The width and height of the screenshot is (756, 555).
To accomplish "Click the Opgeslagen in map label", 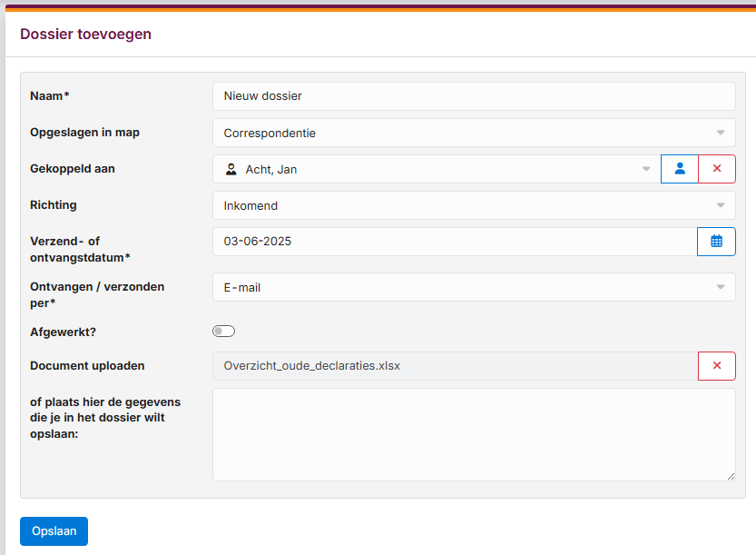I will pos(85,133).
